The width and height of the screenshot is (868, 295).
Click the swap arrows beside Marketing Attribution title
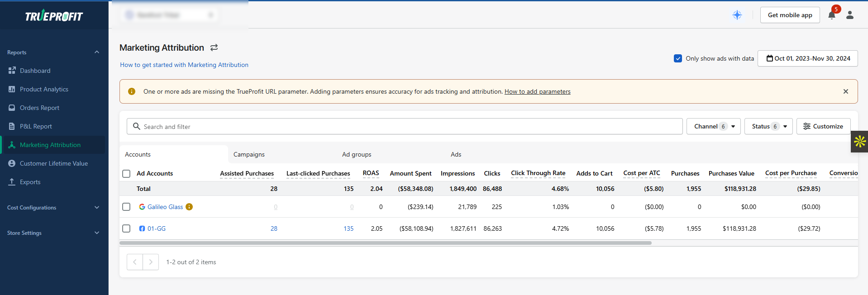214,48
